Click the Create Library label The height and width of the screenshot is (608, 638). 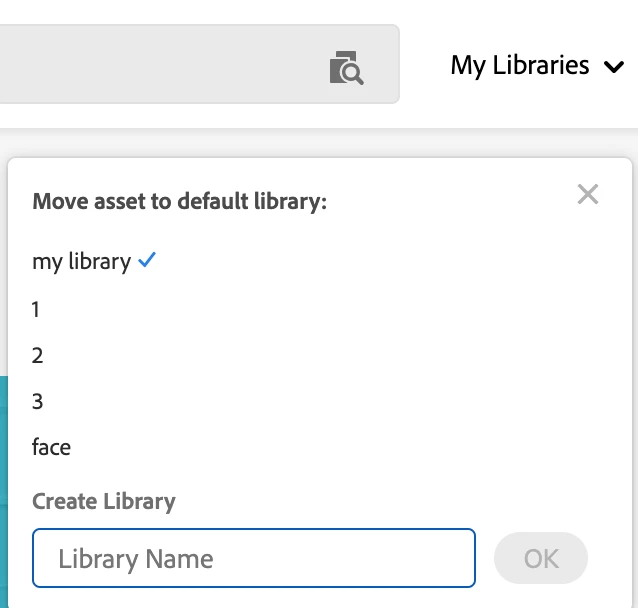(x=104, y=501)
